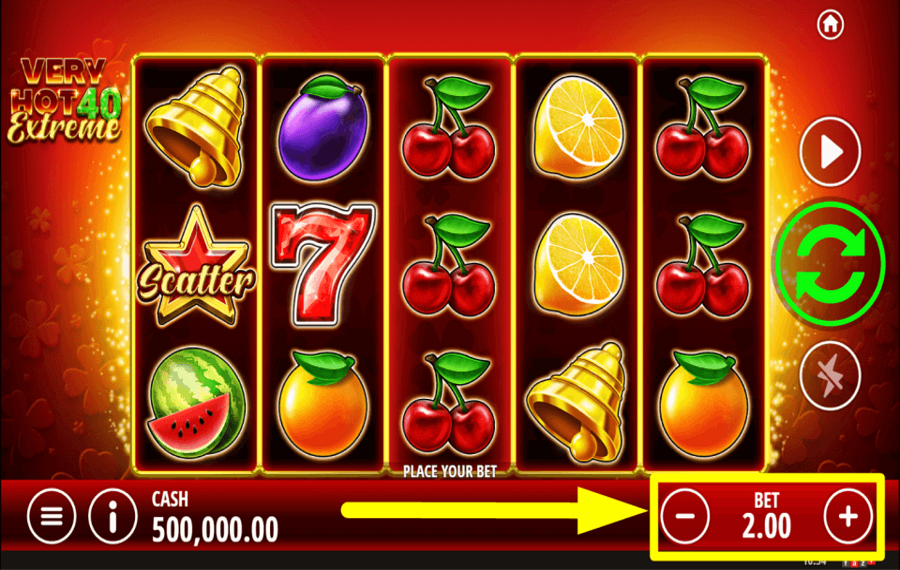Screen dimensions: 900x570
Task: Click the bet amount 2.00
Action: click(x=766, y=526)
